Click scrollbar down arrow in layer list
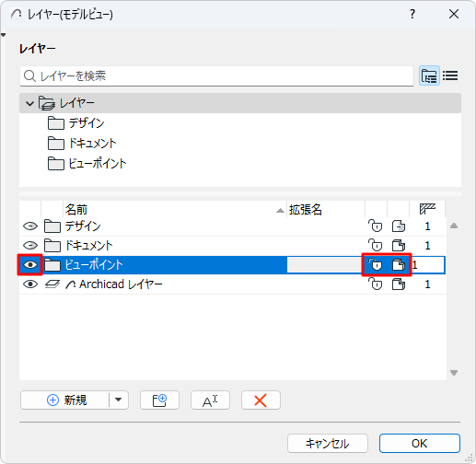This screenshot has width=476, height=464. (x=454, y=373)
